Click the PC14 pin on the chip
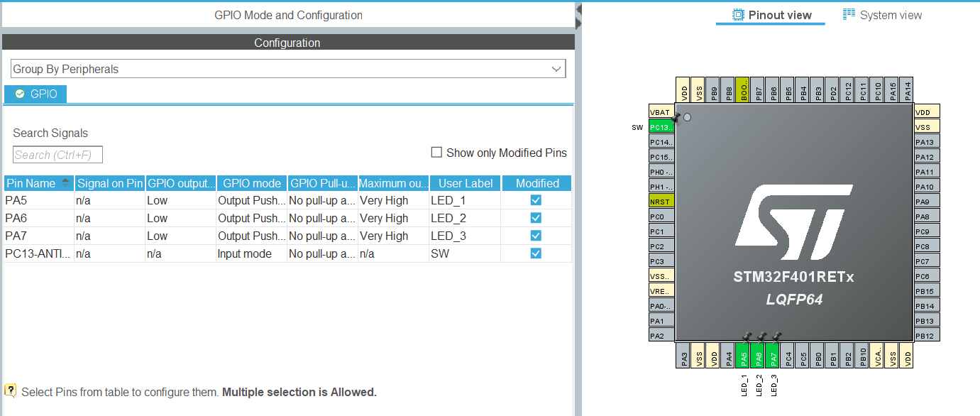The width and height of the screenshot is (980, 416). click(x=661, y=142)
